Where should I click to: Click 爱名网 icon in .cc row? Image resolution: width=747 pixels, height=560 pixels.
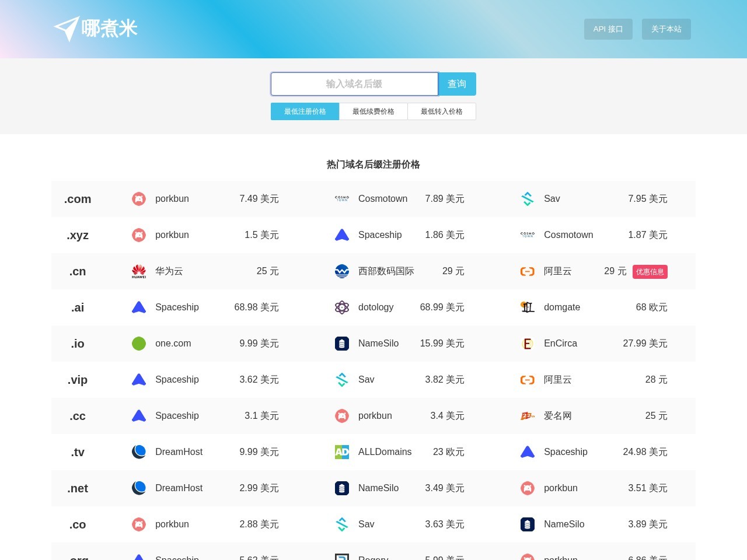[x=528, y=416]
